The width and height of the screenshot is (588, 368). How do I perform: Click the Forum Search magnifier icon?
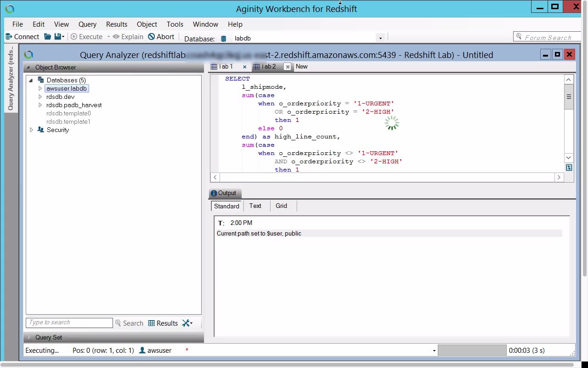pos(519,37)
